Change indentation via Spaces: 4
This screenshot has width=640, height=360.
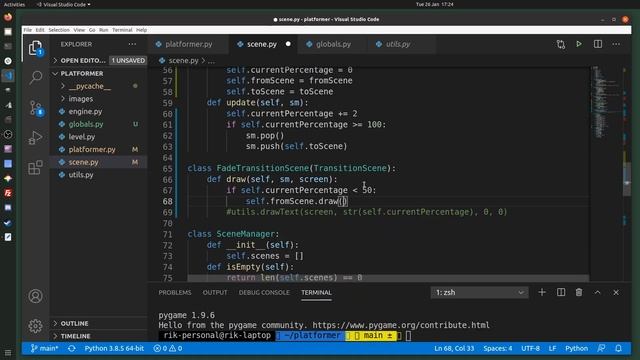click(x=498, y=348)
